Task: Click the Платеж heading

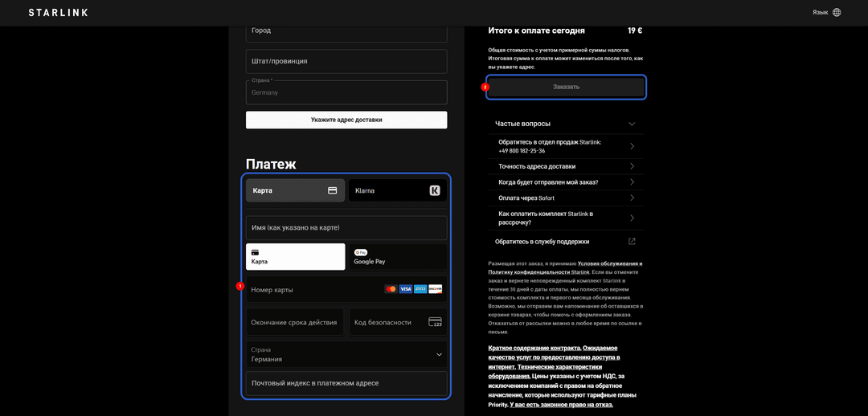Action: click(x=272, y=165)
